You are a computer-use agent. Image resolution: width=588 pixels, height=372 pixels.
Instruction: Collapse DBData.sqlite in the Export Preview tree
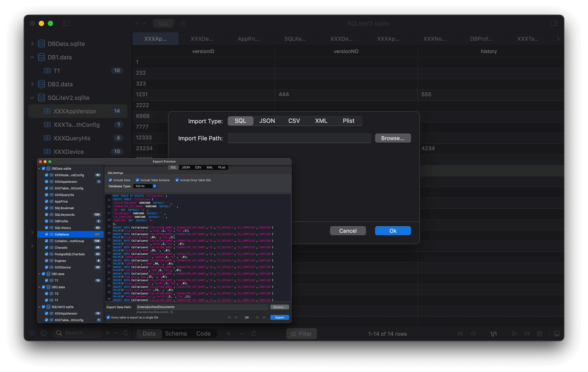[39, 168]
